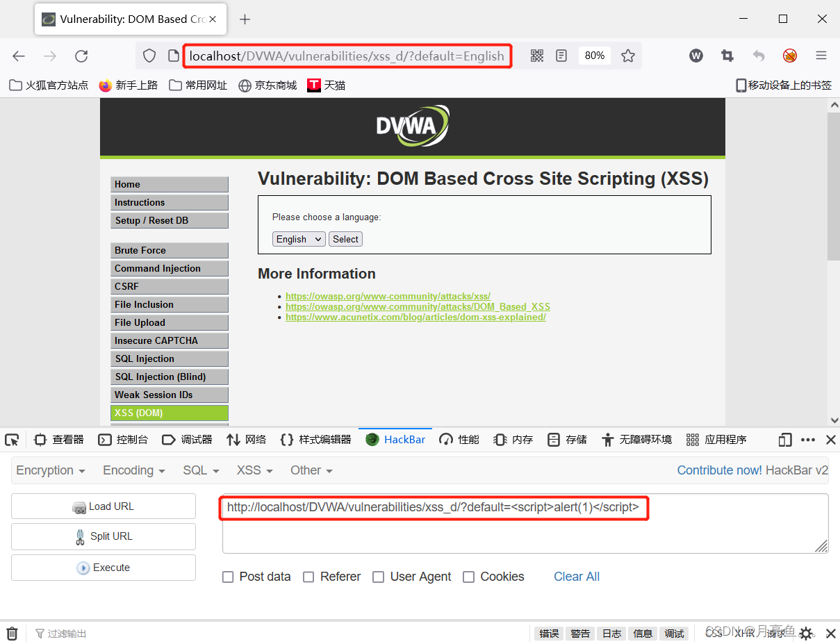The height and width of the screenshot is (644, 840).
Task: Open devtools more options ellipsis
Action: pos(808,440)
